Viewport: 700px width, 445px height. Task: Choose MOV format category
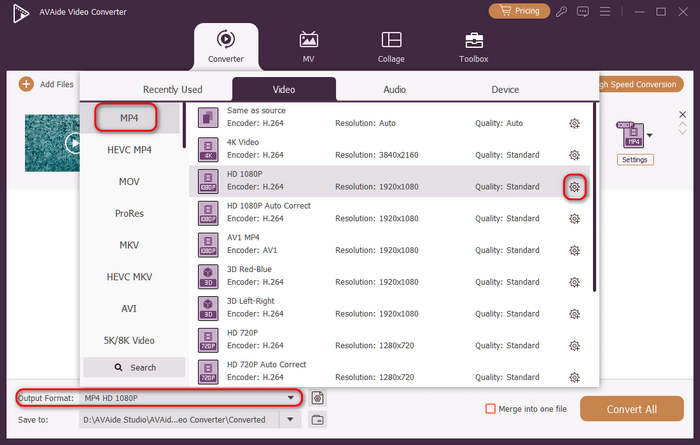[129, 182]
